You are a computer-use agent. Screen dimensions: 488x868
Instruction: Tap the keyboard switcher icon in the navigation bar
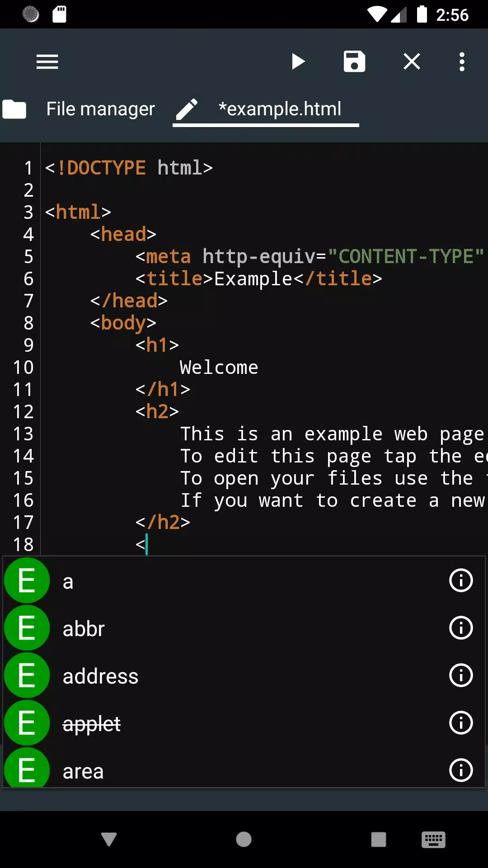click(433, 840)
